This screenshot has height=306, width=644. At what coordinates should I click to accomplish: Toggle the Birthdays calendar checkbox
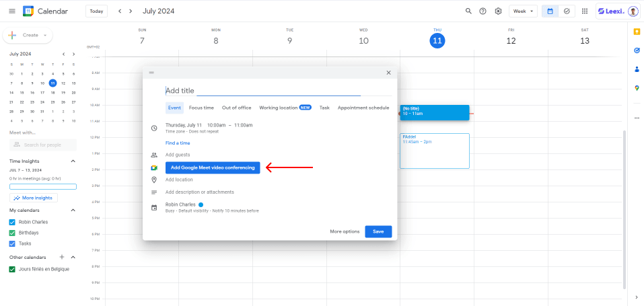[12, 233]
